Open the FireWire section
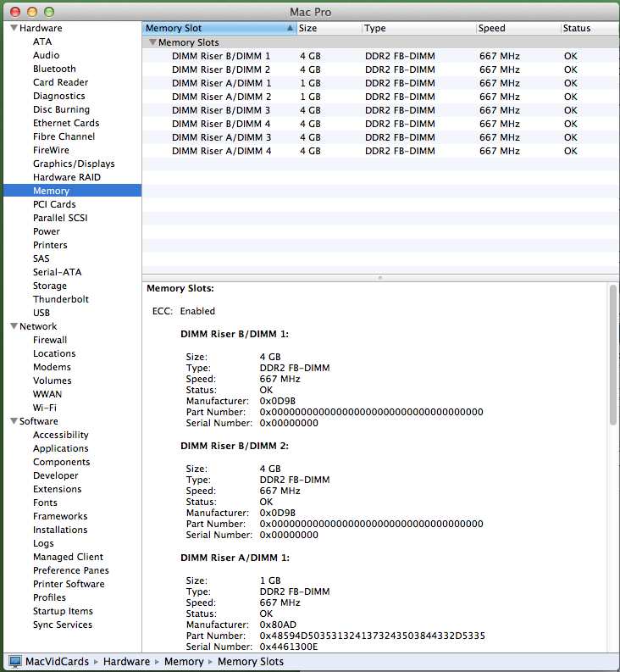This screenshot has height=672, width=620. [51, 150]
